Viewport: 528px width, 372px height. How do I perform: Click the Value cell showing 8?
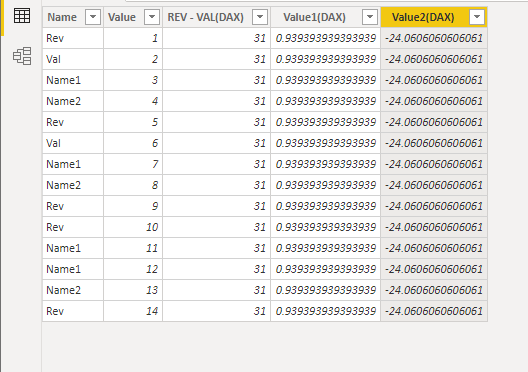(x=133, y=185)
